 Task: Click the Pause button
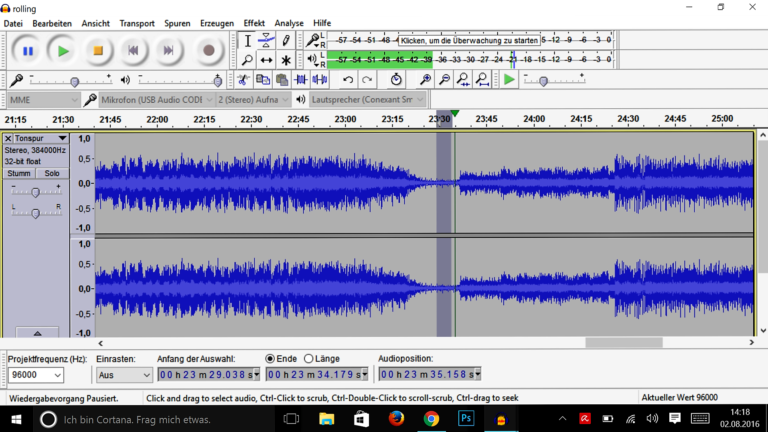click(x=28, y=50)
